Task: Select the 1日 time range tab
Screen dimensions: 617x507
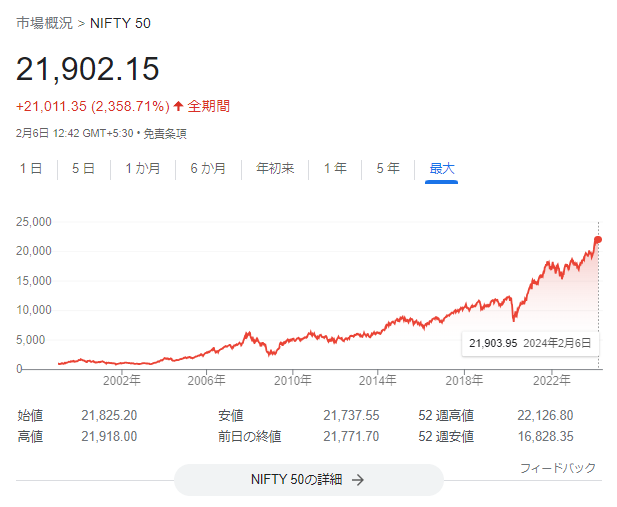Action: point(31,168)
